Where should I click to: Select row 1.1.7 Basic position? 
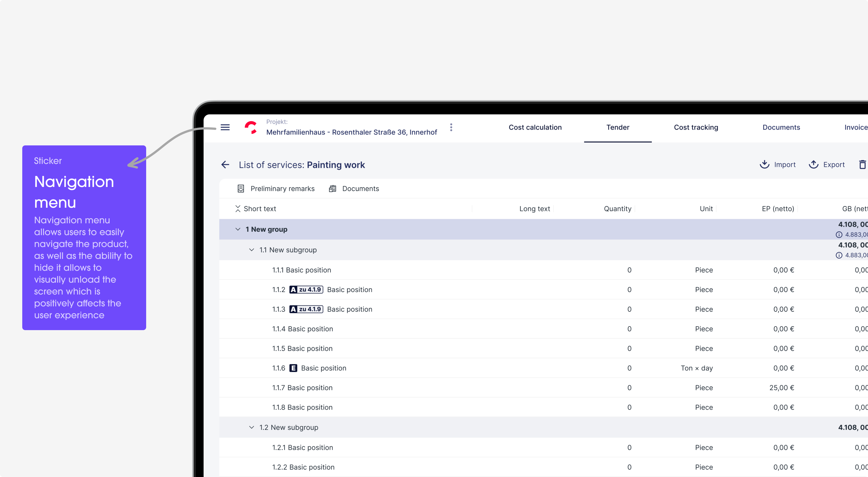pyautogui.click(x=544, y=388)
